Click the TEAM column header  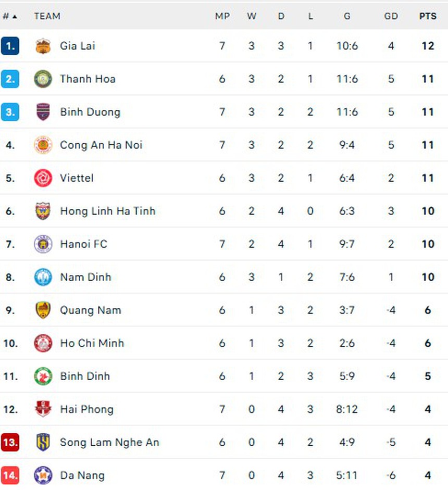pyautogui.click(x=47, y=16)
